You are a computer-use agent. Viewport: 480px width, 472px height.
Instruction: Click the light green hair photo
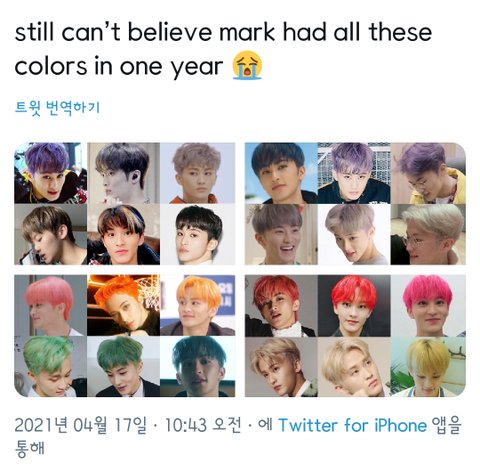click(50, 366)
